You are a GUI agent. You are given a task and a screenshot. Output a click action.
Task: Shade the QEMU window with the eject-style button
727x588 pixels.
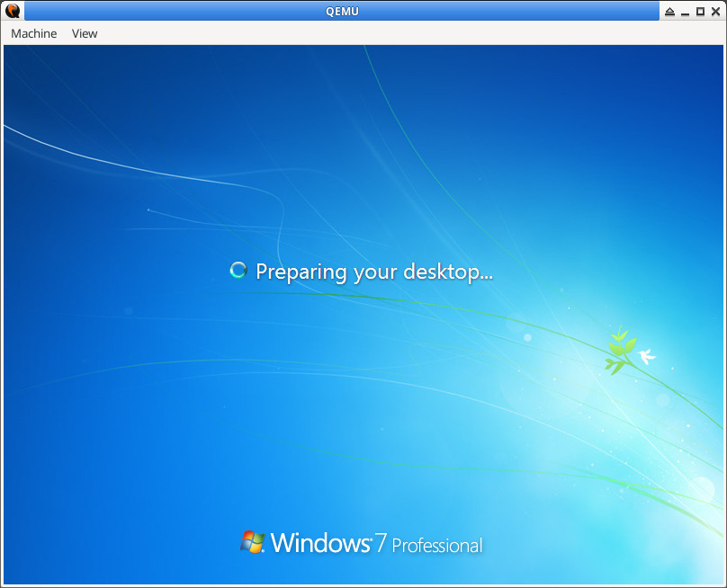coord(669,12)
